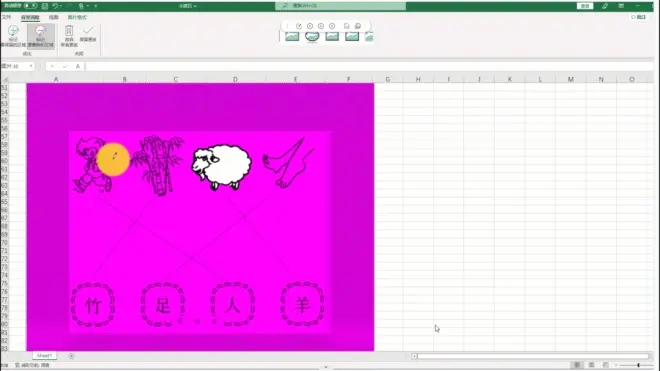Click the formula bar input area
This screenshot has height=371, width=660.
[x=370, y=66]
